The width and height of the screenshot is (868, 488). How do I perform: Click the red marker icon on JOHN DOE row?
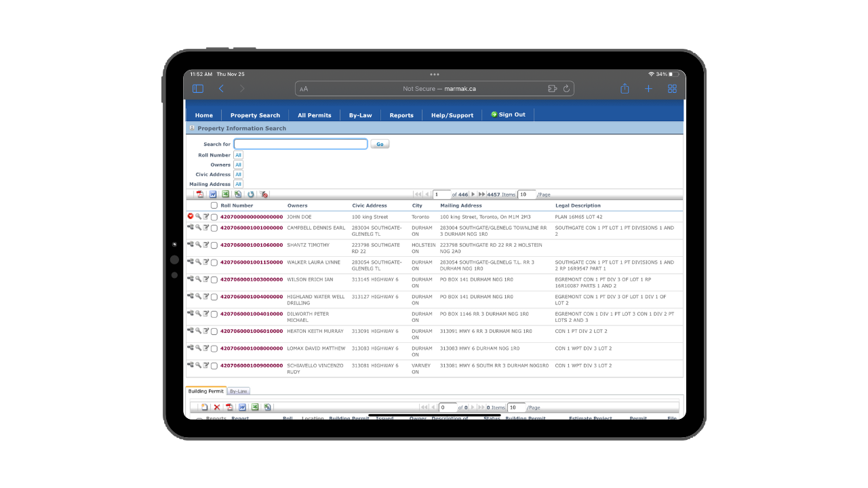(191, 216)
